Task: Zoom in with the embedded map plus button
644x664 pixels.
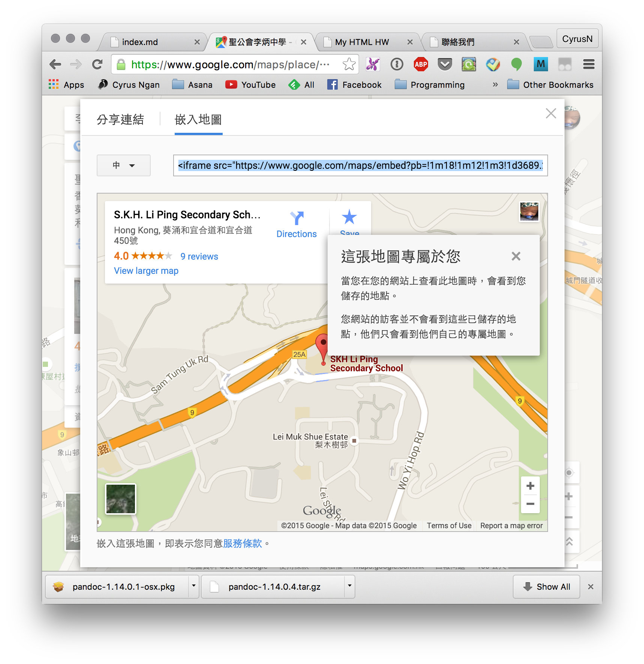Action: [530, 486]
